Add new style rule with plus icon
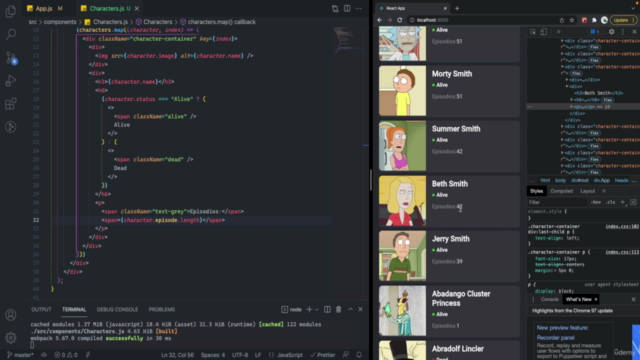The height and width of the screenshot is (360, 640). pyautogui.click(x=622, y=202)
